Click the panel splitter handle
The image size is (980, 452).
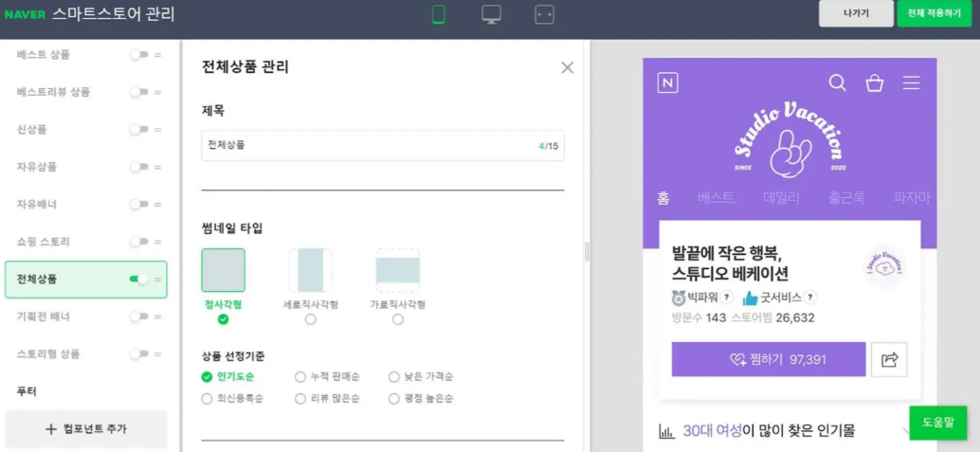587,252
